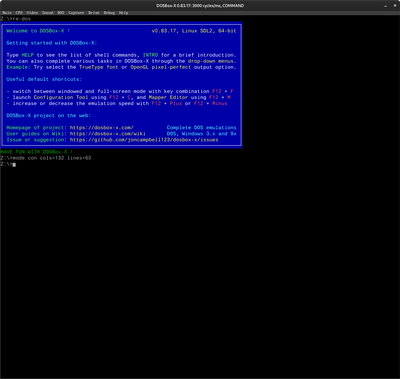
Task: Close the DOSBox-X window
Action: click(x=394, y=6)
